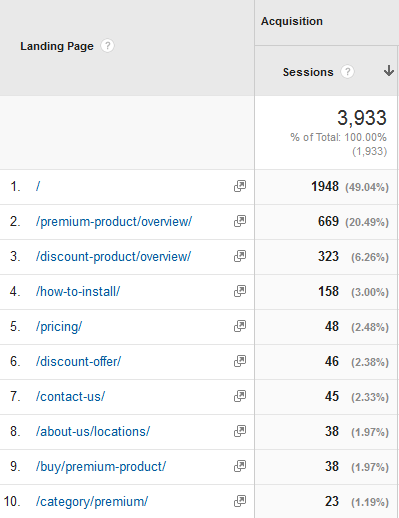Open the /premium-product/overview/ landing page link
Image resolution: width=399 pixels, height=518 pixels.
114,222
